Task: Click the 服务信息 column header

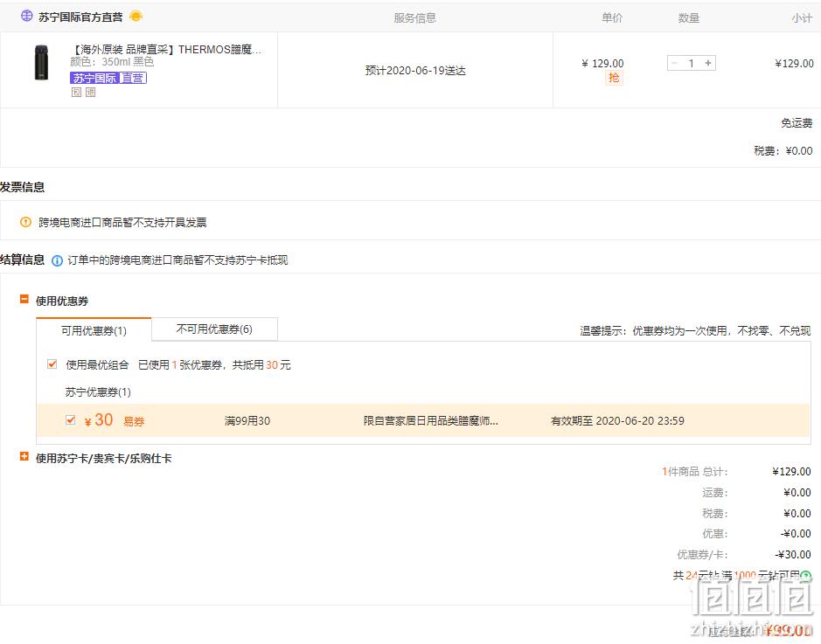Action: click(x=414, y=17)
